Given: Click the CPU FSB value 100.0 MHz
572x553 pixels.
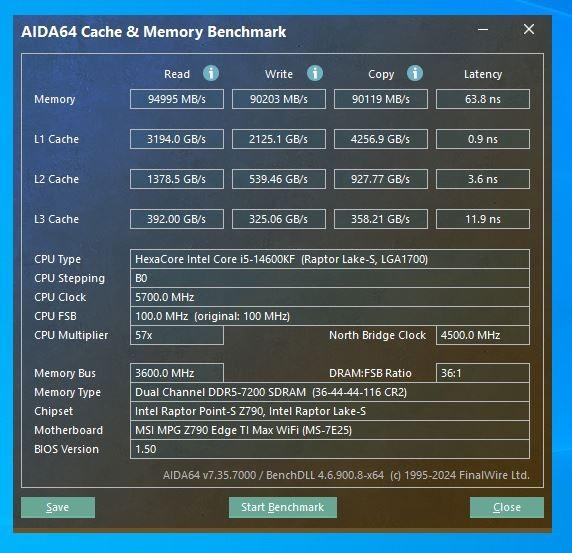Looking at the screenshot, I should pos(330,316).
